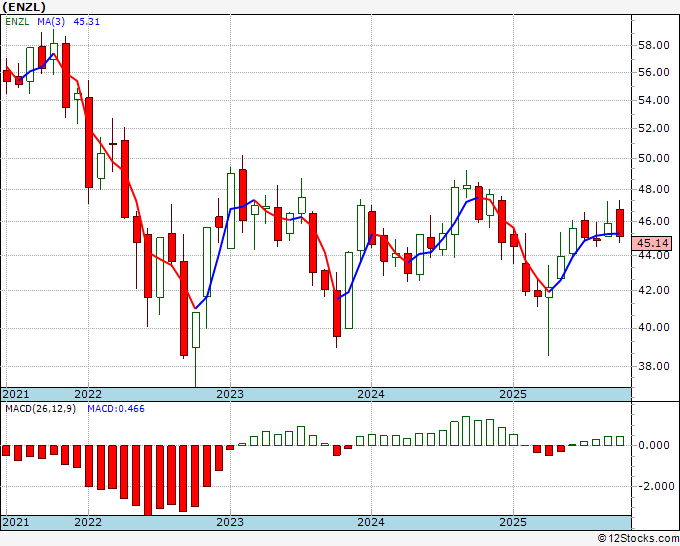
Task: Click the 0.000 MACD axis label
Action: click(654, 445)
